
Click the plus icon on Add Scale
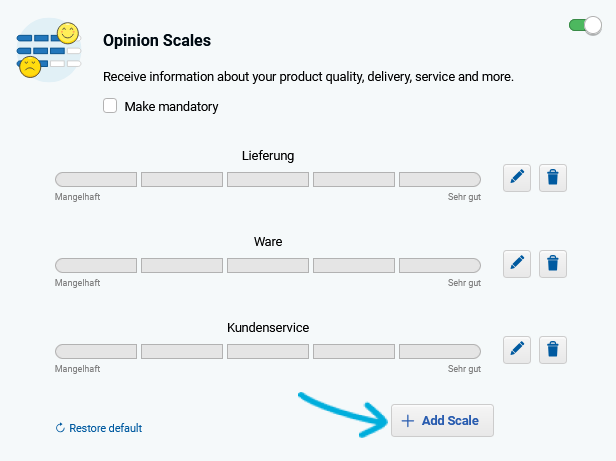(408, 421)
